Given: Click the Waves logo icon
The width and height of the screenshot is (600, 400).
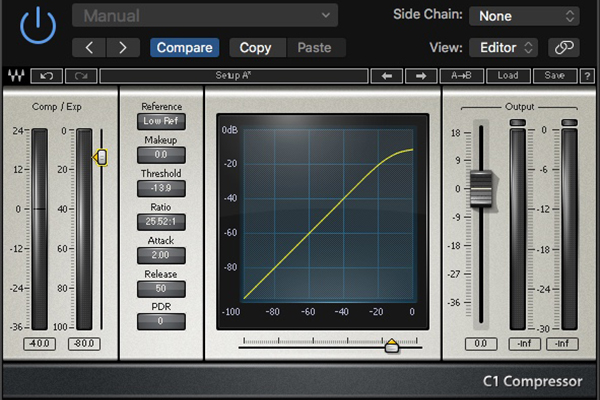Looking at the screenshot, I should coord(16,76).
